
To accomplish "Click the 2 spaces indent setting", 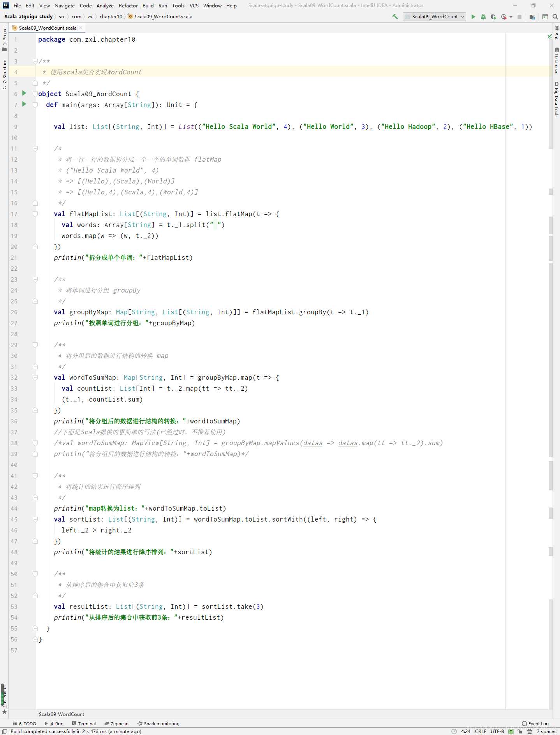I will pos(546,731).
